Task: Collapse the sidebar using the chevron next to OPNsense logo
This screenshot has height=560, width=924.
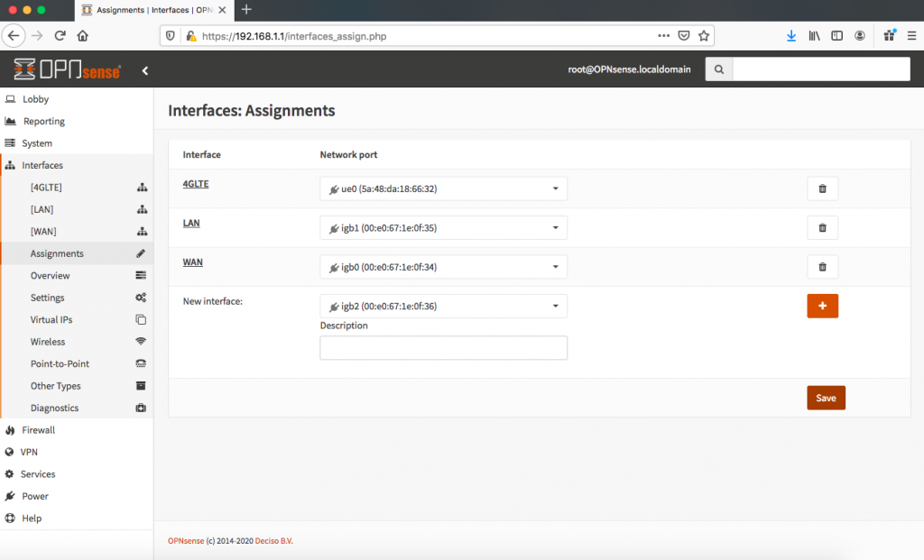Action: [x=145, y=69]
